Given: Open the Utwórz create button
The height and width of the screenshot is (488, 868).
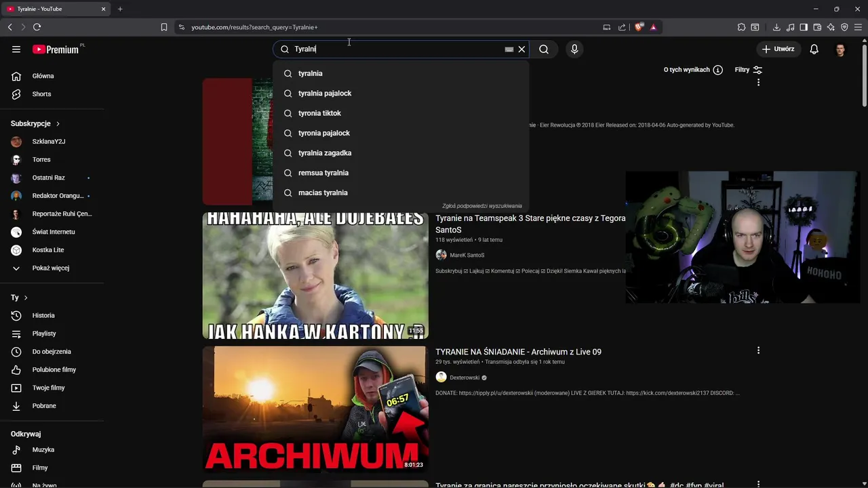Looking at the screenshot, I should [778, 49].
